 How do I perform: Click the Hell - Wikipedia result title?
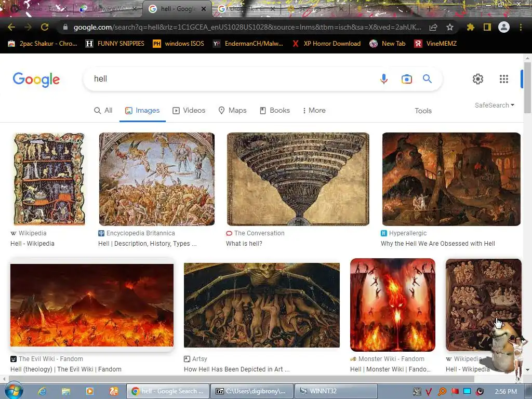tap(32, 244)
